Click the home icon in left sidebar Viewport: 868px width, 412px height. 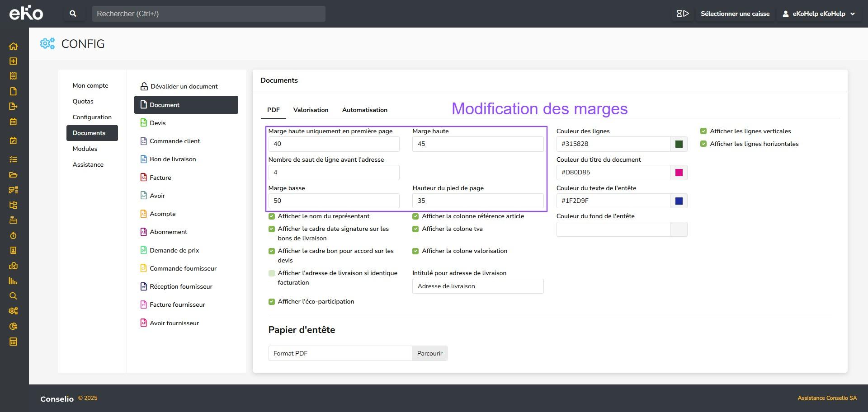tap(13, 46)
